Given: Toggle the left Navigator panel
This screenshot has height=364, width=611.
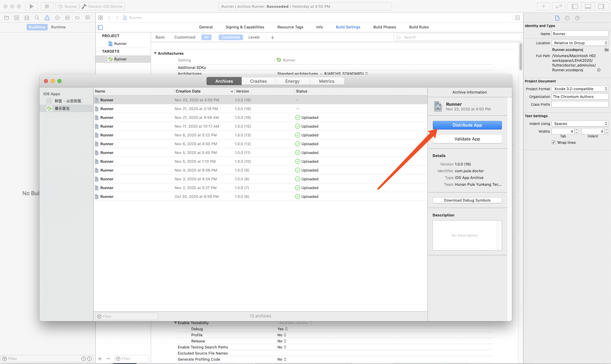Looking at the screenshot, I should tap(575, 6).
